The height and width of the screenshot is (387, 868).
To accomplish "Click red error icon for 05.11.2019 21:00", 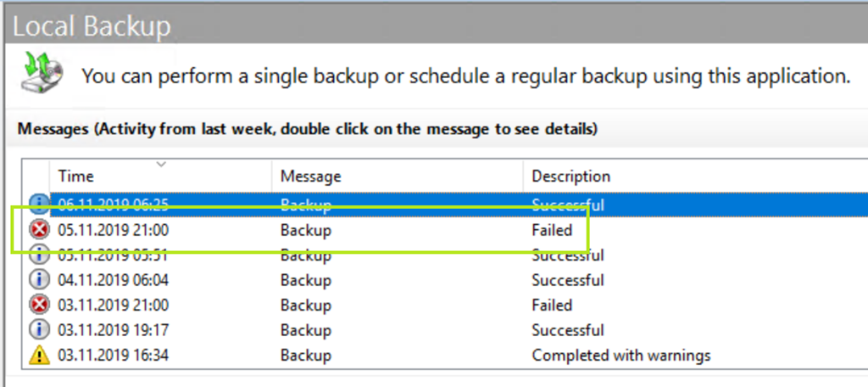I will tap(39, 230).
